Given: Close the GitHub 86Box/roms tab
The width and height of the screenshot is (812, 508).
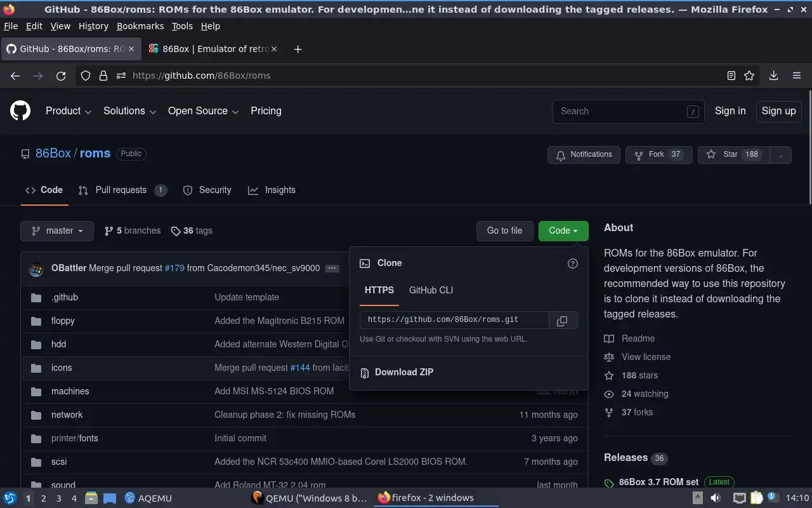Looking at the screenshot, I should click(x=131, y=49).
